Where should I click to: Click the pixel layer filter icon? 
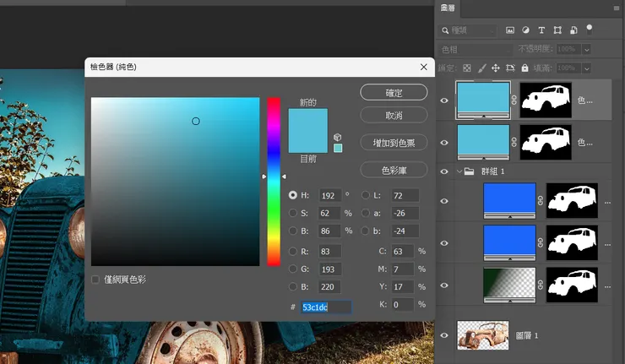(x=510, y=30)
